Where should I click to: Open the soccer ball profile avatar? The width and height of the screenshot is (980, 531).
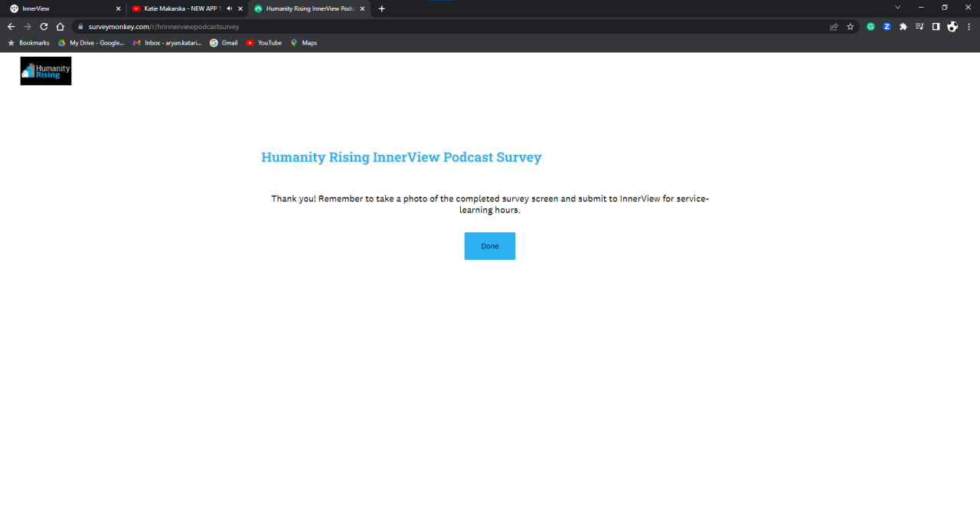coord(952,26)
